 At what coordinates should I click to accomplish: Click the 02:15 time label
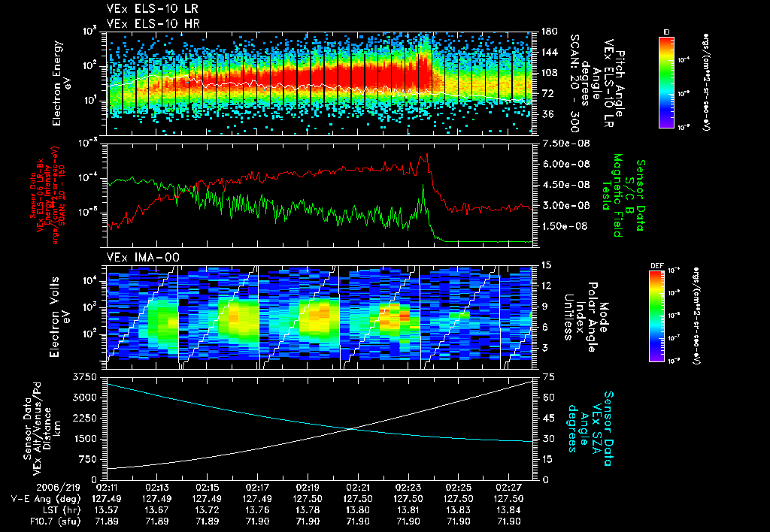[208, 488]
